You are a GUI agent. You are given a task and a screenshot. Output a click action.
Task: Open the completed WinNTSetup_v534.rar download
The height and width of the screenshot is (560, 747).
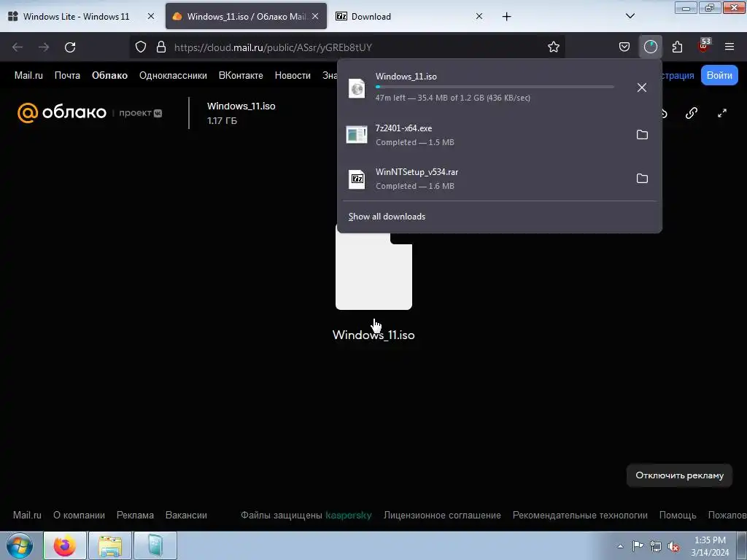click(x=484, y=179)
